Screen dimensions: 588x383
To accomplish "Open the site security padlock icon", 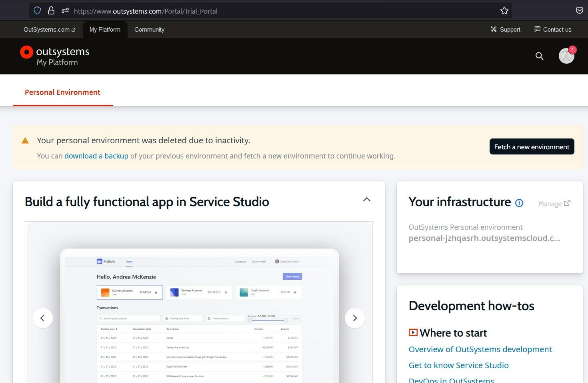I will tap(51, 11).
